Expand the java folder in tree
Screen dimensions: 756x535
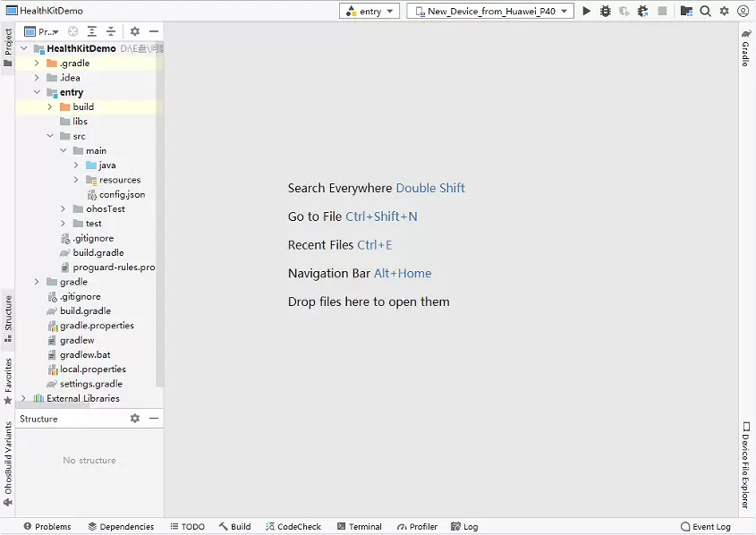[77, 166]
